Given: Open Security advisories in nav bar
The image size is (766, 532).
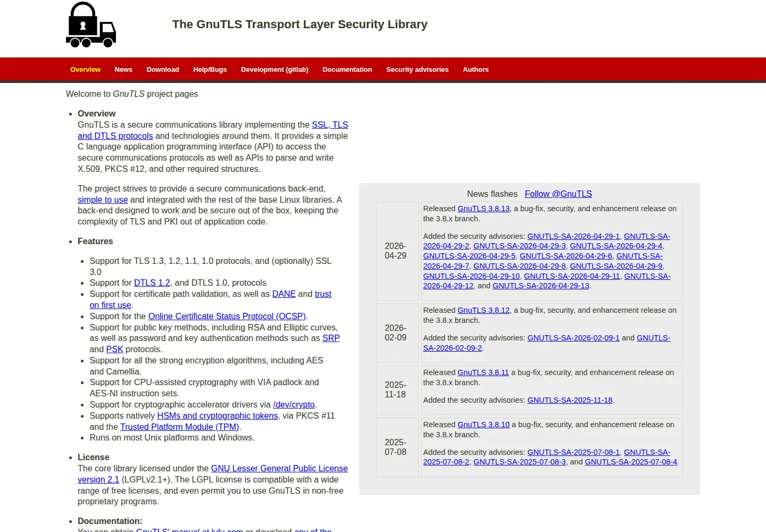Looking at the screenshot, I should click(x=418, y=70).
